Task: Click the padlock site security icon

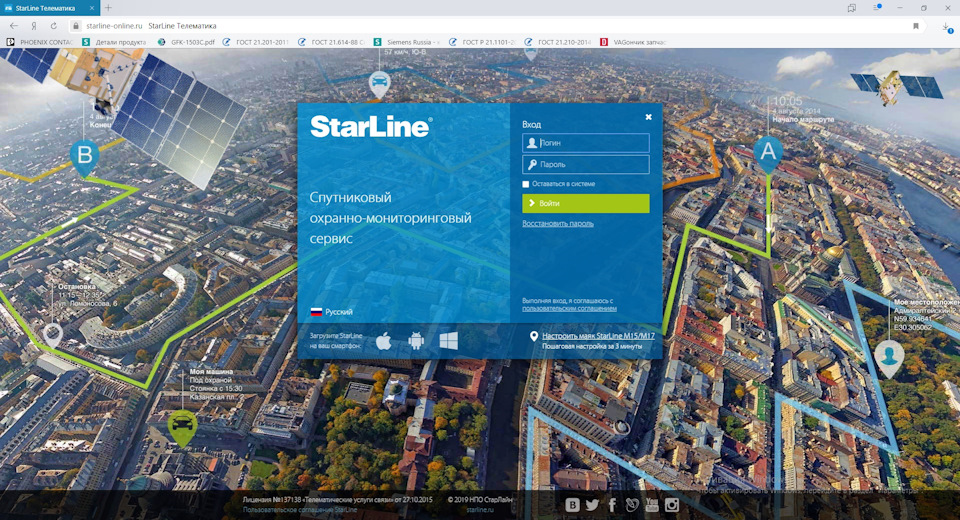Action: tap(76, 26)
